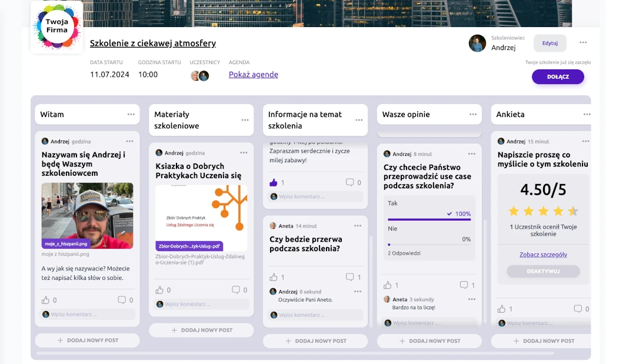Open the Witam column options menu
The height and width of the screenshot is (364, 626).
pyautogui.click(x=131, y=114)
